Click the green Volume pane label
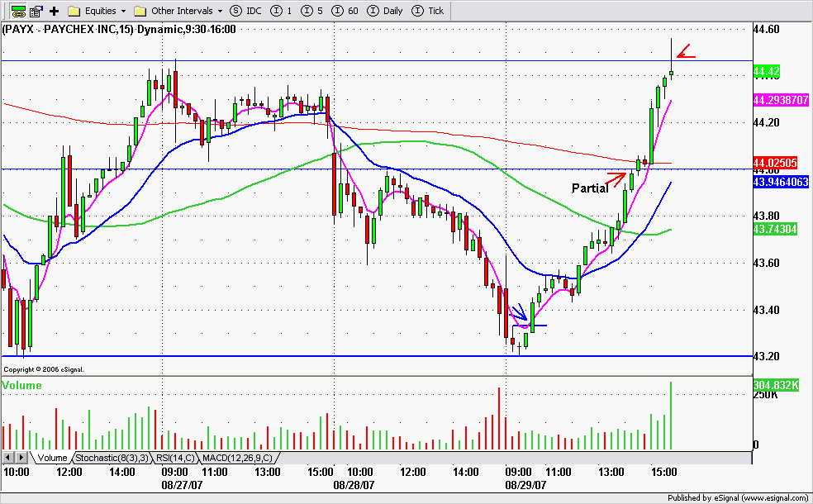 pos(21,385)
